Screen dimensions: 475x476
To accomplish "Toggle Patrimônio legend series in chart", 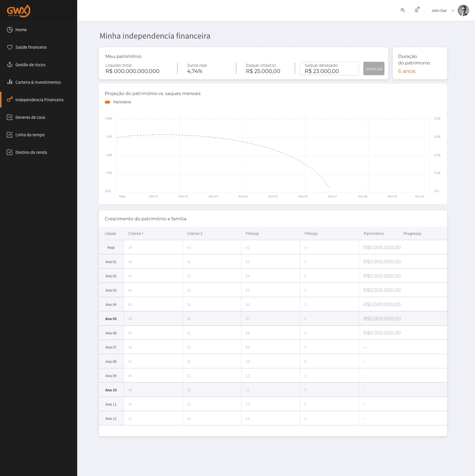I will pos(118,102).
